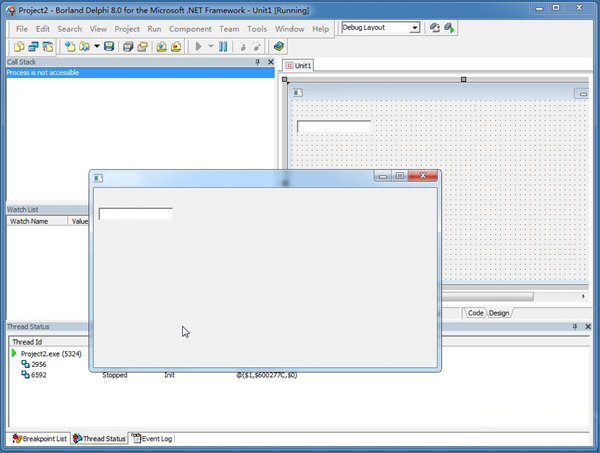Open the Run menu
Image resolution: width=600 pixels, height=453 pixels.
point(154,29)
